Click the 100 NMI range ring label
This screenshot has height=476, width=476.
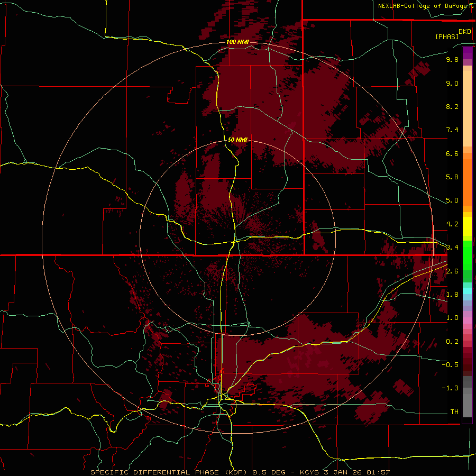237,42
